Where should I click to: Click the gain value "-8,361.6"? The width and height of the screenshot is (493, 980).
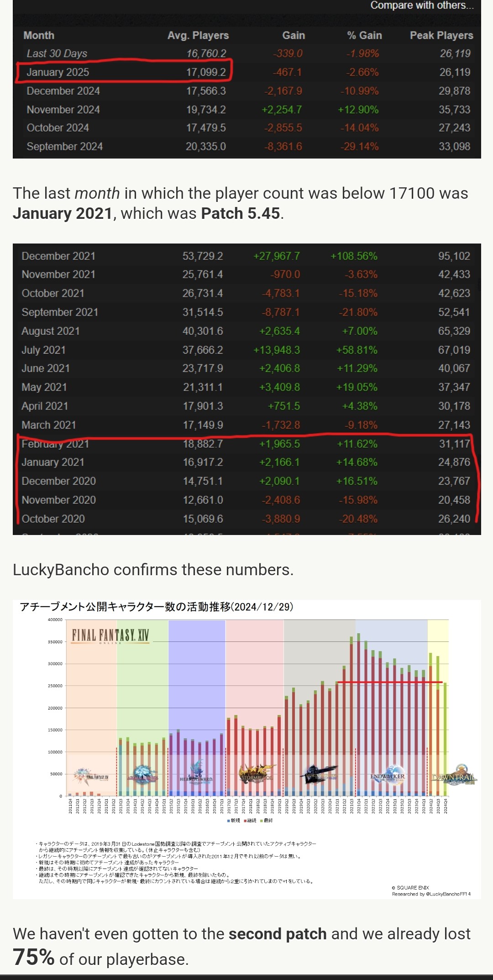tap(283, 147)
